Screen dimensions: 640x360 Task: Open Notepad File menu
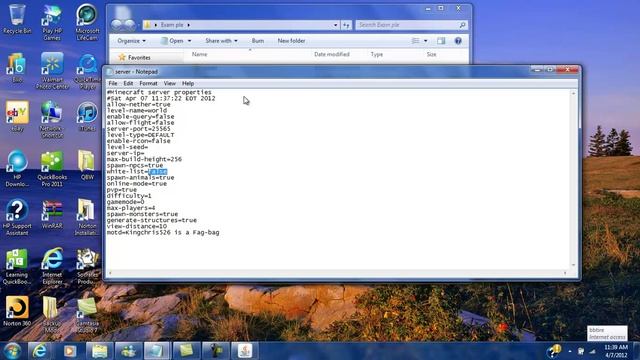point(113,83)
